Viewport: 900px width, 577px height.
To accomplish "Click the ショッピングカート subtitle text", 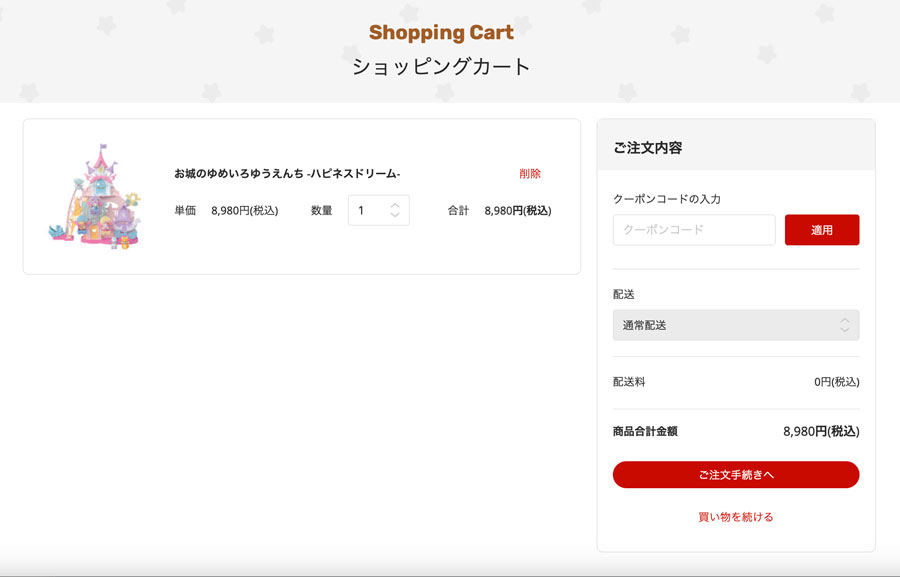I will tap(441, 67).
